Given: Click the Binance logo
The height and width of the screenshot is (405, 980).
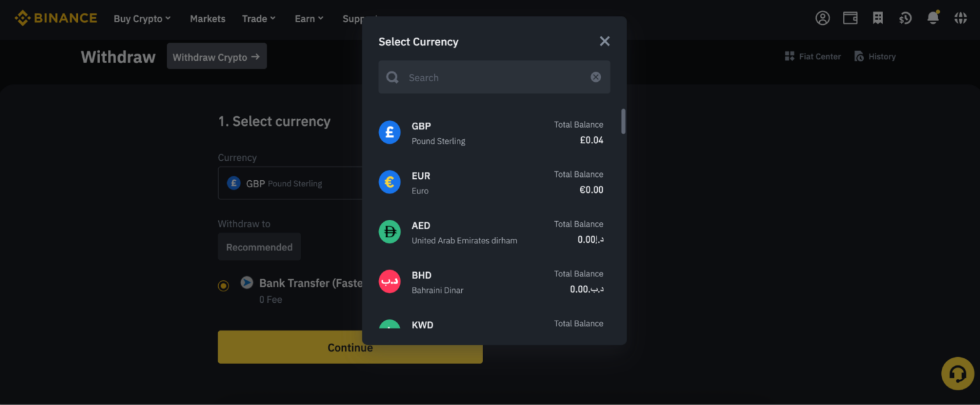Looking at the screenshot, I should click(x=56, y=19).
